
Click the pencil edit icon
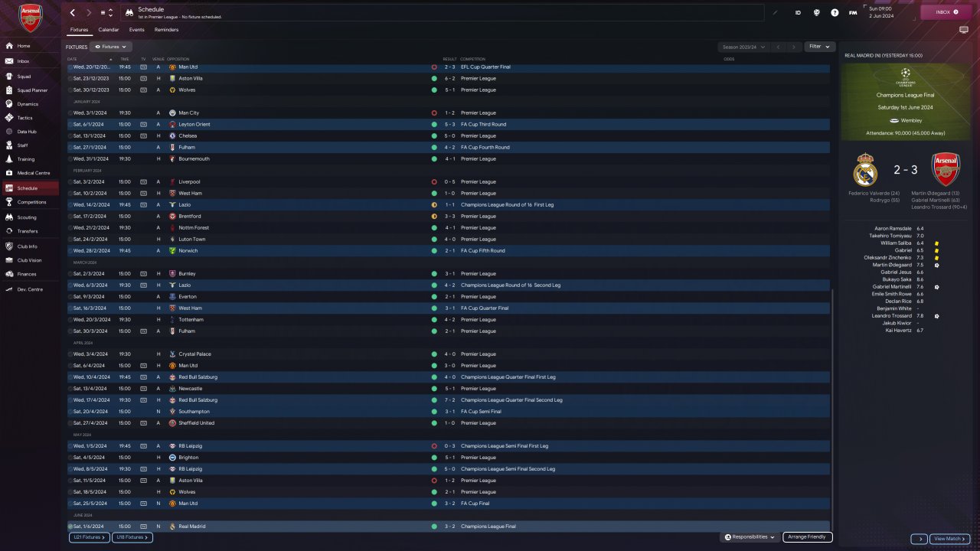point(775,12)
